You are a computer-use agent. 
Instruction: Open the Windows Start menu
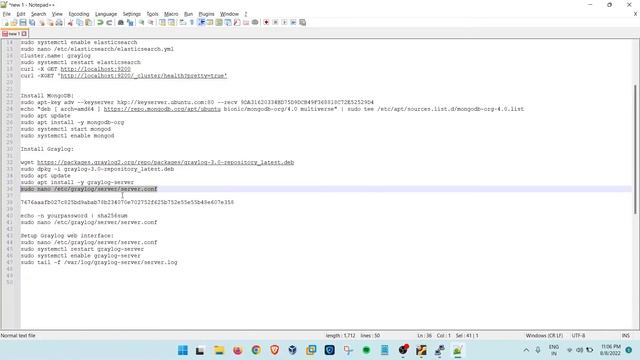click(x=183, y=350)
